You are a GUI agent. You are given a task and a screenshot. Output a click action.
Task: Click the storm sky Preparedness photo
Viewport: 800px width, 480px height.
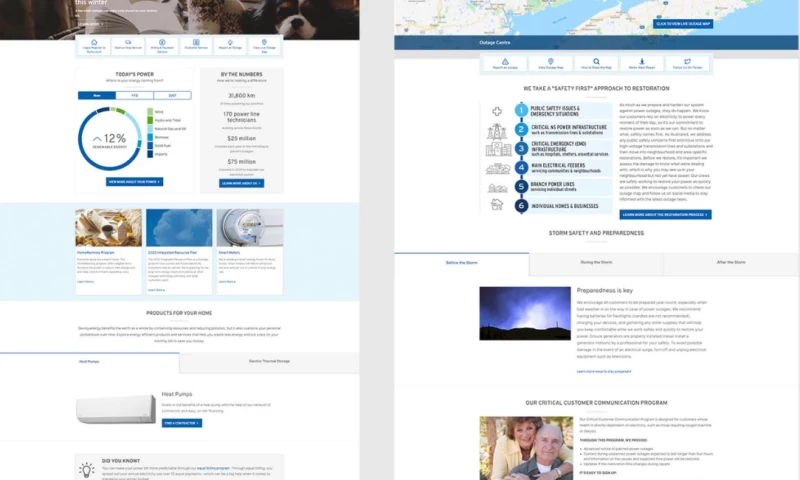click(x=525, y=313)
